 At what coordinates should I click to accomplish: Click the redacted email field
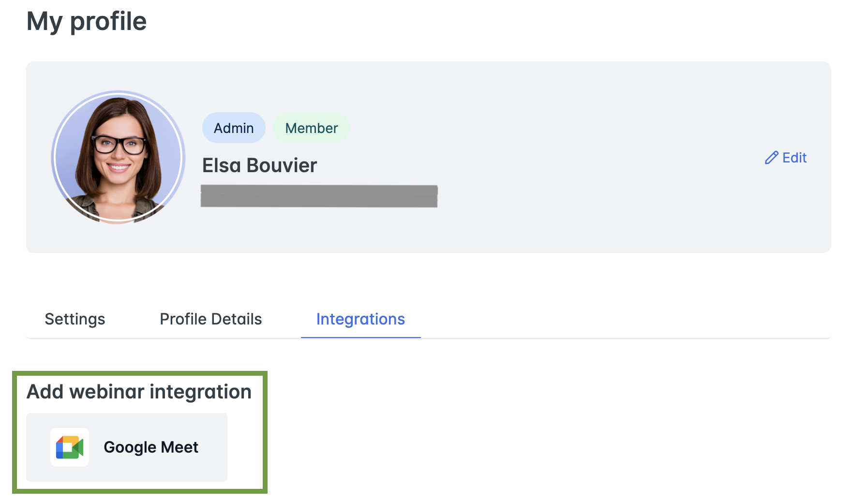point(319,196)
